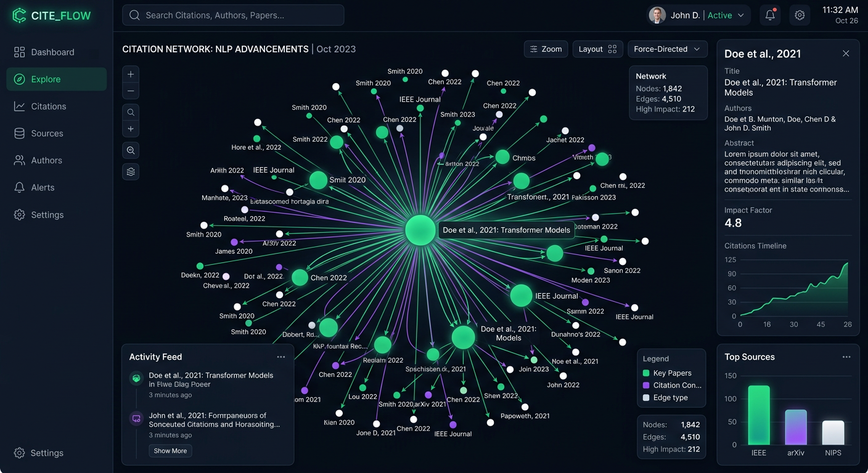Expand the John D. Active status dropdown
Image resolution: width=868 pixels, height=473 pixels.
(x=698, y=15)
